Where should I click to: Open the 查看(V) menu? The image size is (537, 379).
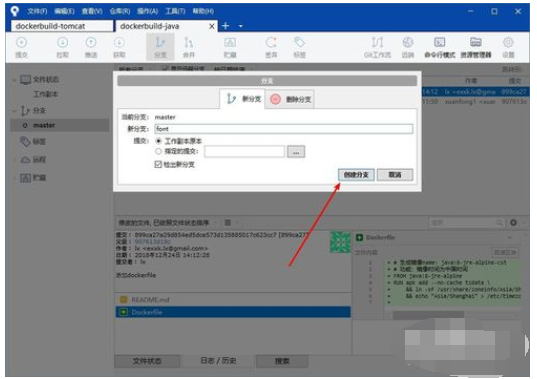[x=92, y=11]
